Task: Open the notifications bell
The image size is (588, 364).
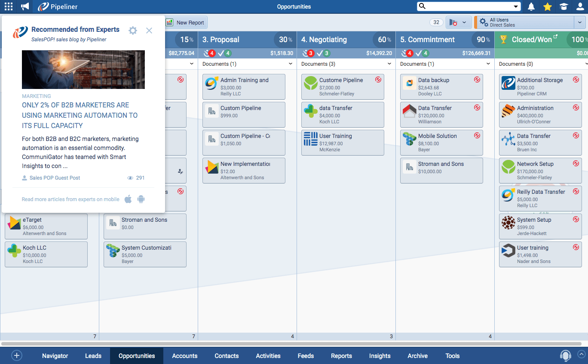Action: [x=531, y=6]
